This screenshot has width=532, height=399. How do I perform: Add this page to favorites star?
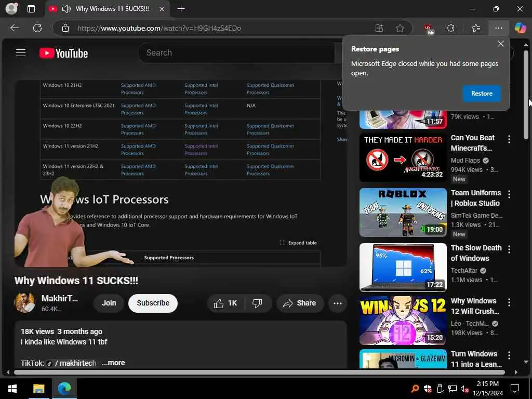pyautogui.click(x=400, y=28)
